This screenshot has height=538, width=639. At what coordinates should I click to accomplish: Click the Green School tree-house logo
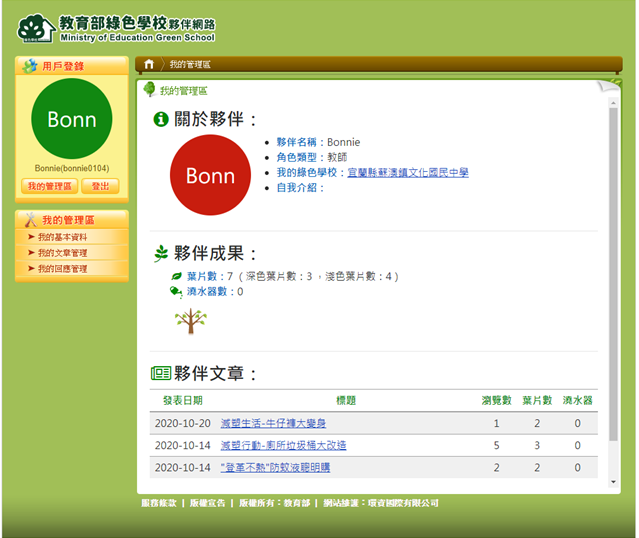coord(37,28)
